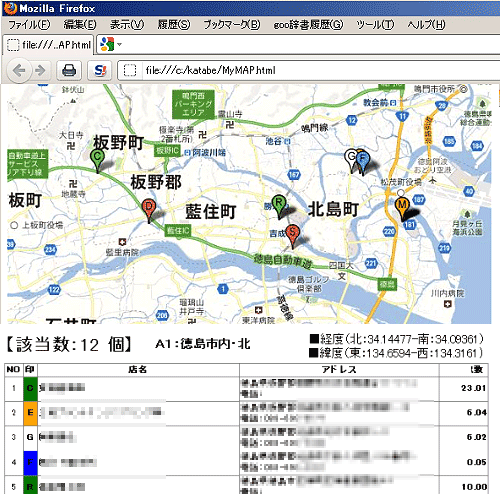Open the 履歴(S) menu
This screenshot has width=500, height=496.
tap(173, 24)
